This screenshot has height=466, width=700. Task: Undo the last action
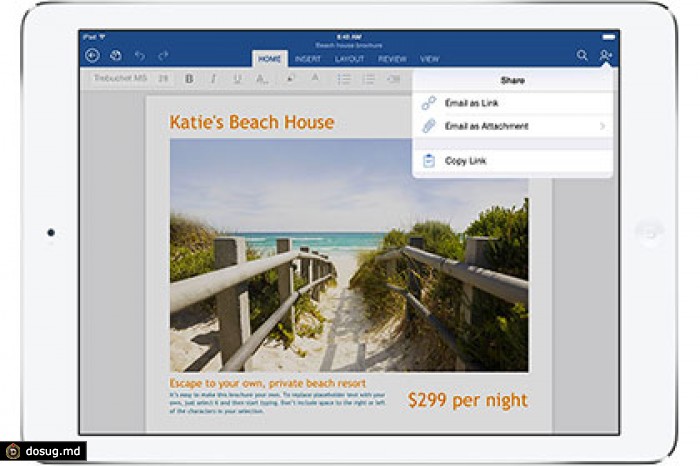click(141, 56)
